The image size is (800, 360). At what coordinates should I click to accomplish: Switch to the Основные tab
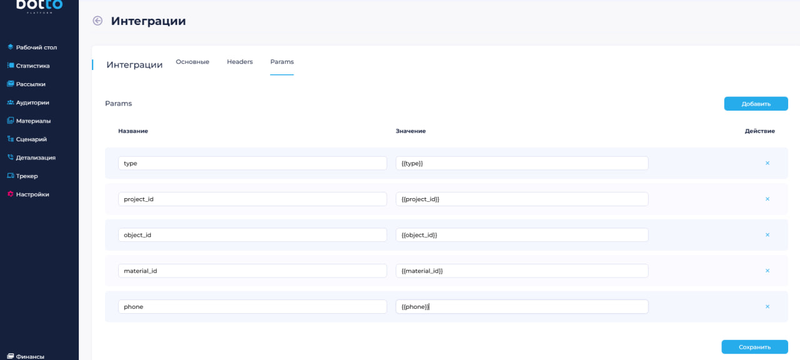point(192,62)
